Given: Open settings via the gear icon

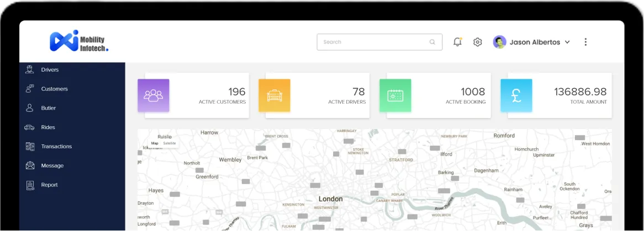Looking at the screenshot, I should click(x=477, y=42).
